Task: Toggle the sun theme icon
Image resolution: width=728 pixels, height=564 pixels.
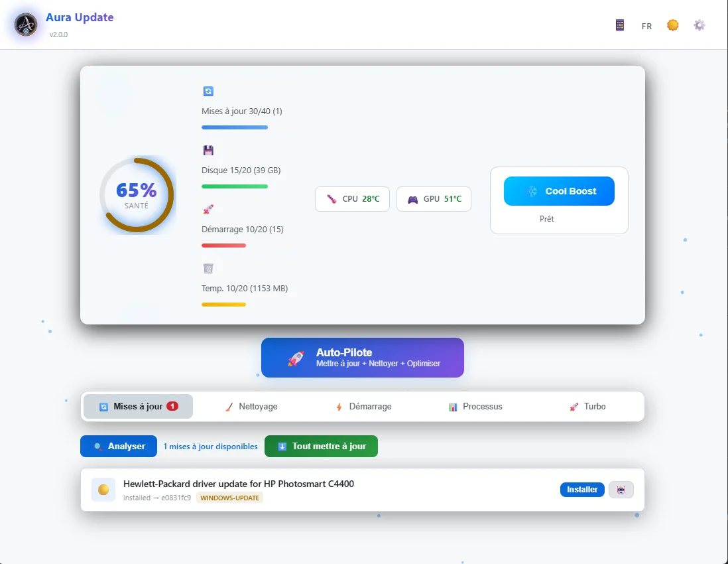Action: pos(673,25)
